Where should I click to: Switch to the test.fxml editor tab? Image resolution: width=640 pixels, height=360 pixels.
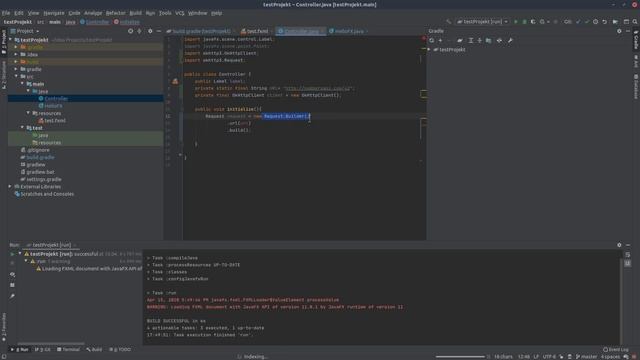(256, 31)
